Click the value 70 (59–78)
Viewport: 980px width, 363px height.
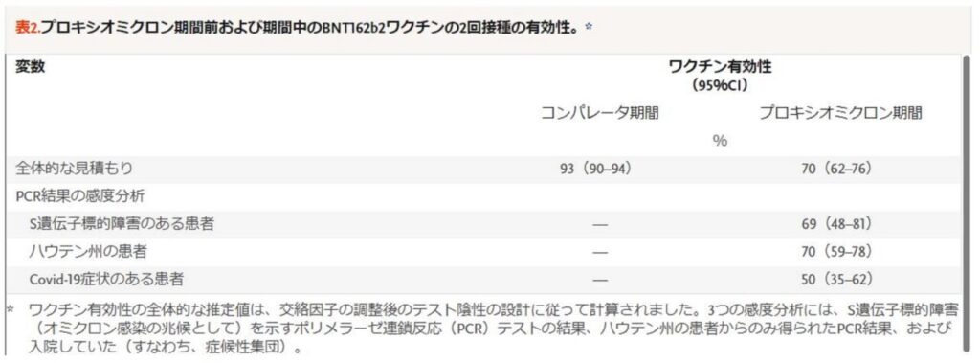836,252
